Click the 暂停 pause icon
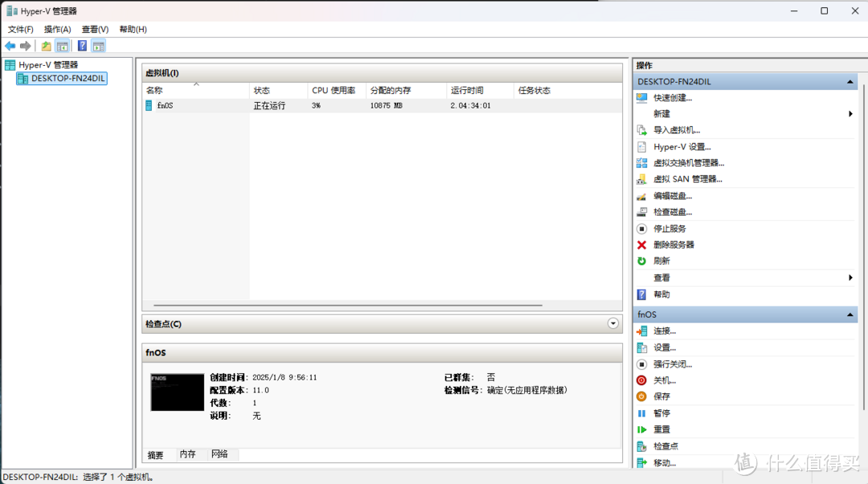868x484 pixels. coord(641,413)
